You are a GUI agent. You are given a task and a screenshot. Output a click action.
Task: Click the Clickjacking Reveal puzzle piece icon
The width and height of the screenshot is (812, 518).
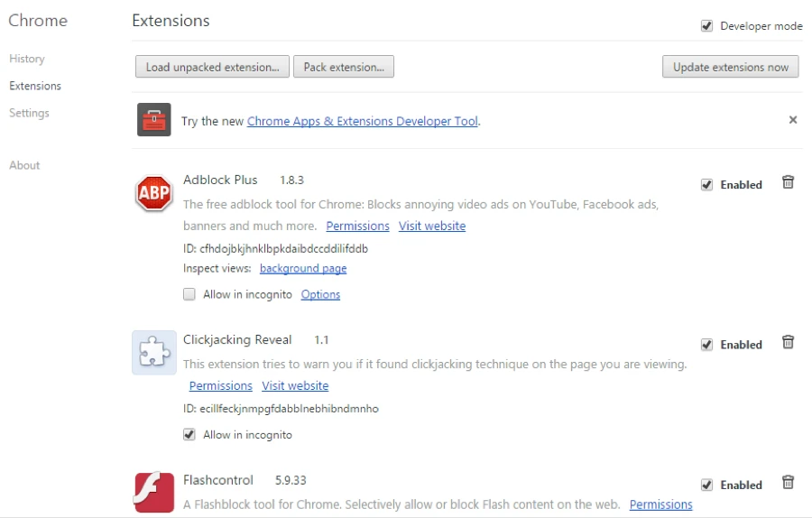(154, 352)
